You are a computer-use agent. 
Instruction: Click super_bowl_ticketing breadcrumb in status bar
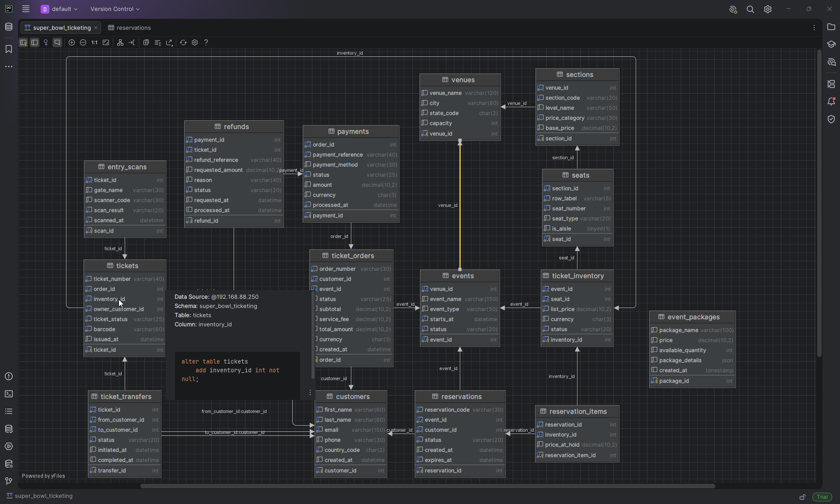(40, 496)
